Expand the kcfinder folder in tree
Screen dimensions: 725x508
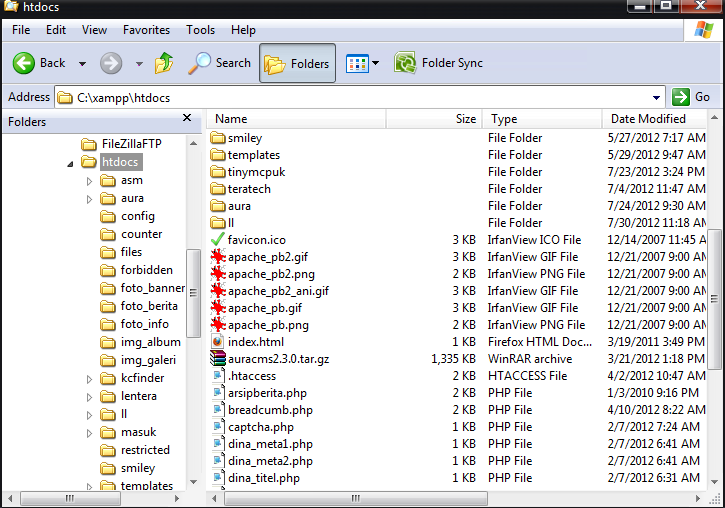pyautogui.click(x=89, y=379)
